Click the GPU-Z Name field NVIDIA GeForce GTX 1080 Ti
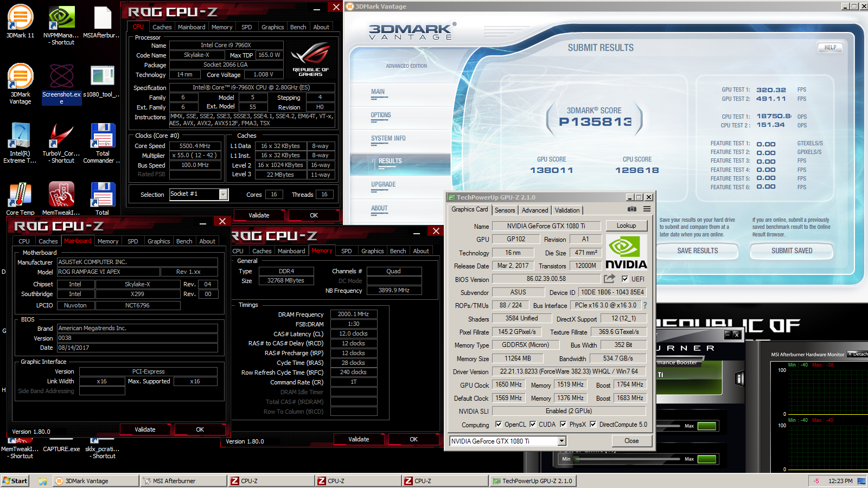This screenshot has height=488, width=868. 546,226
